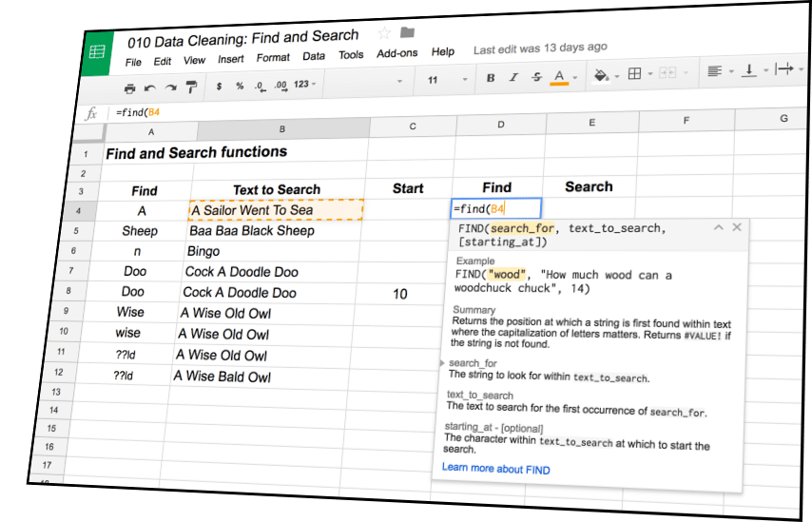The height and width of the screenshot is (522, 812).
Task: Click the Start value cell '10'
Action: click(x=399, y=294)
